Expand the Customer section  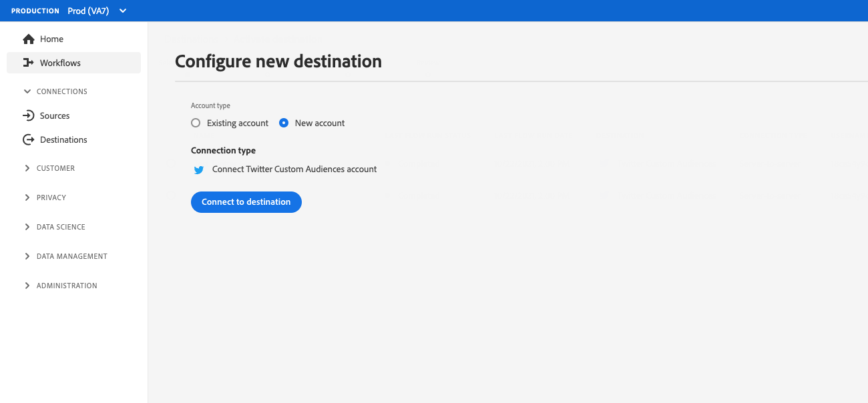[x=27, y=168]
